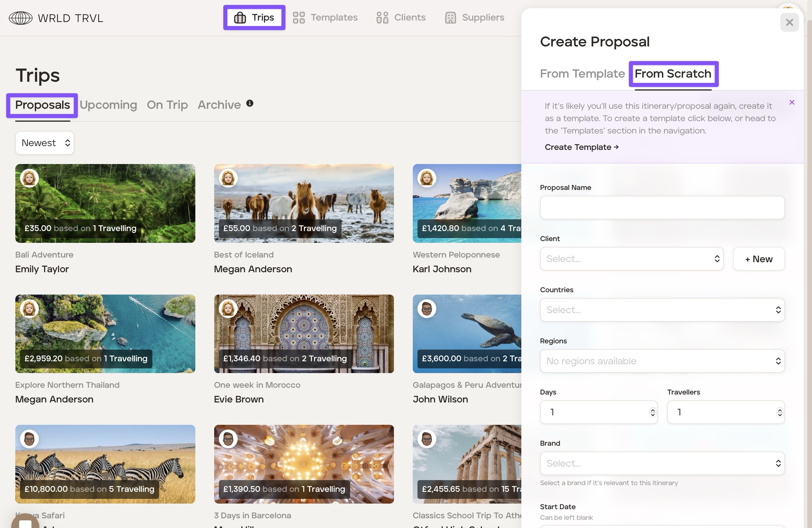Switch to the From Template tab
The height and width of the screenshot is (528, 812).
582,73
